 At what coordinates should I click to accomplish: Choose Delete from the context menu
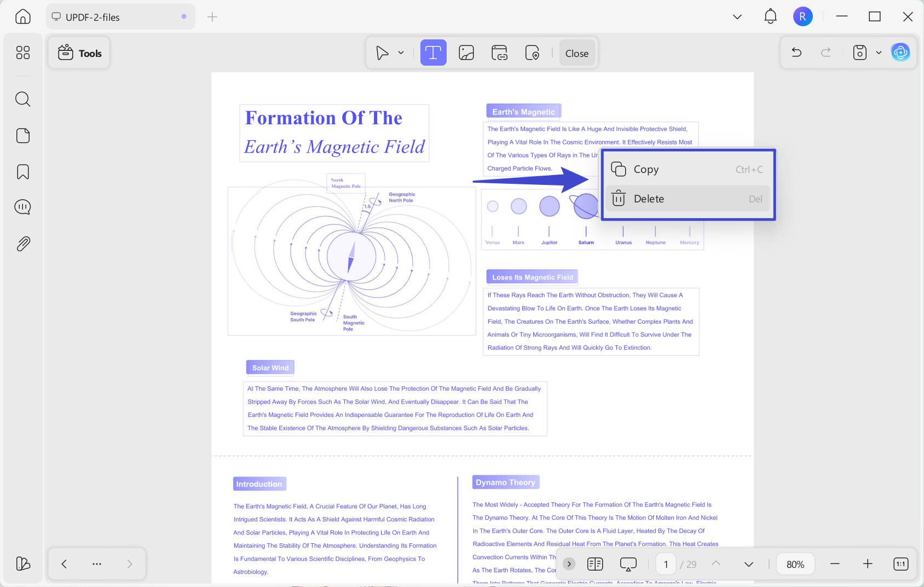pos(688,199)
